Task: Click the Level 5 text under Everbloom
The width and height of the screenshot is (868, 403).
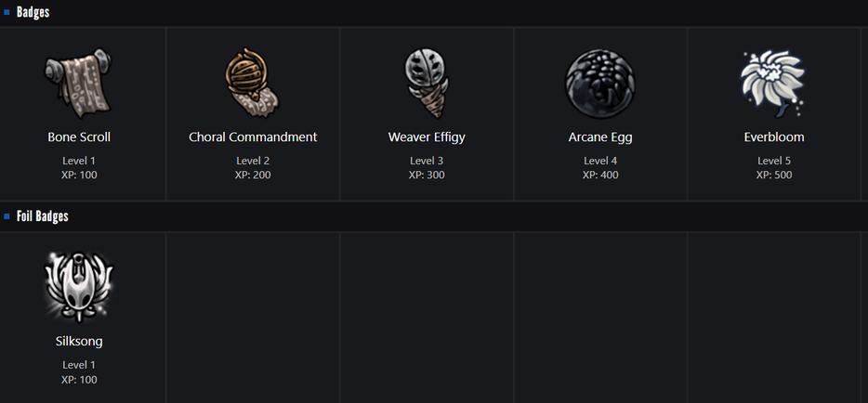Action: tap(774, 161)
